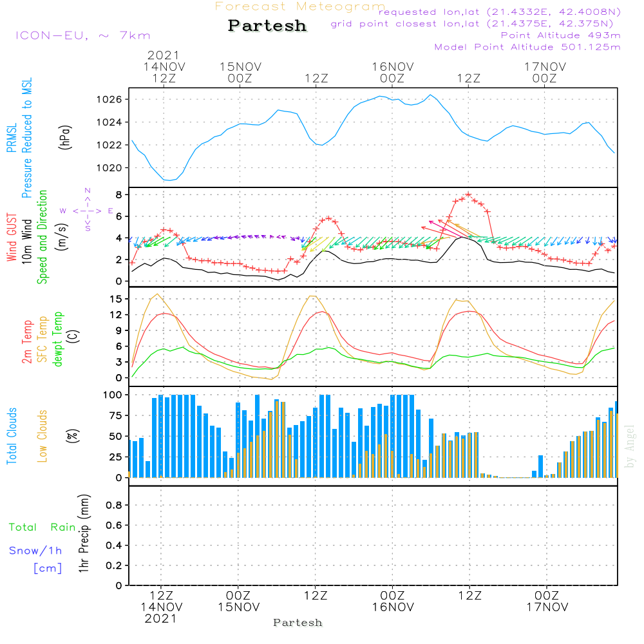Click the top '14NOV' date label
The height and width of the screenshot is (644, 644).
(x=164, y=67)
